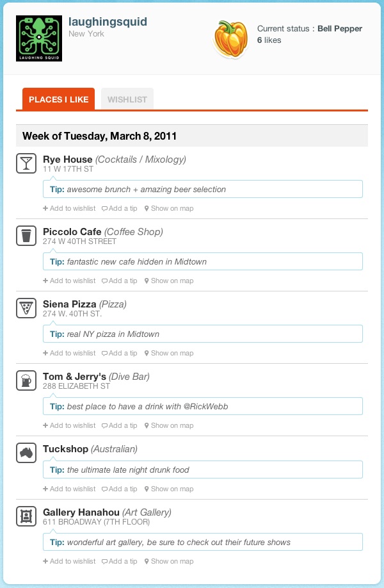
Task: Add Tuckshop to wishlist
Action: (69, 489)
